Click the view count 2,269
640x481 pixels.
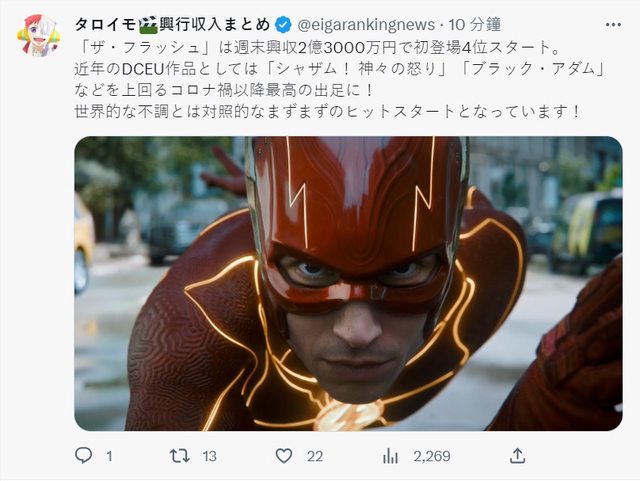click(432, 456)
